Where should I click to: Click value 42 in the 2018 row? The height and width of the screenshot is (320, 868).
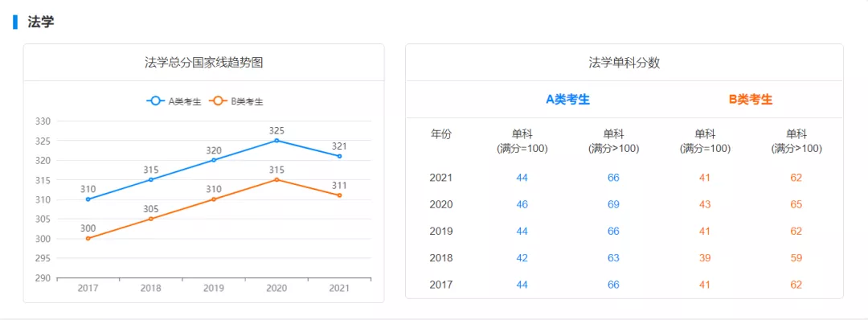click(x=522, y=258)
